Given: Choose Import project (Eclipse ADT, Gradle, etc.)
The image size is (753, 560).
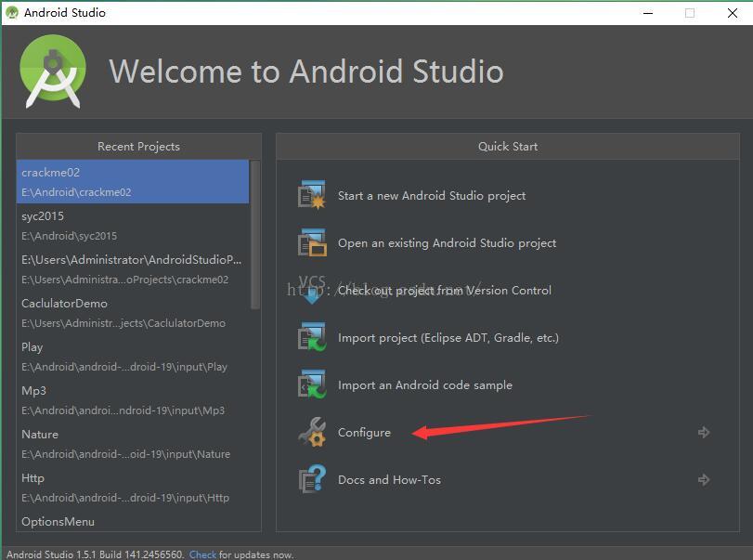Looking at the screenshot, I should [448, 338].
